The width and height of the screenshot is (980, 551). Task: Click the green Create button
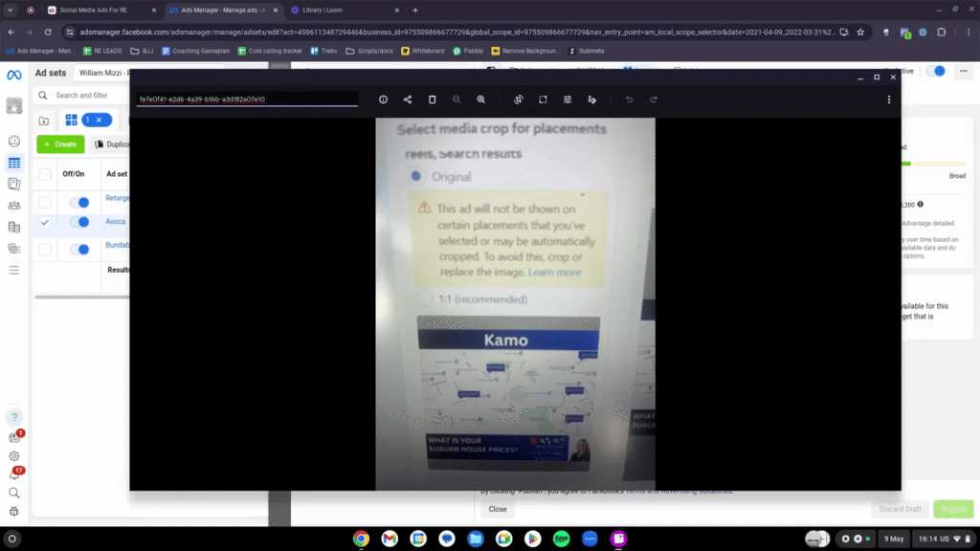[x=60, y=144]
